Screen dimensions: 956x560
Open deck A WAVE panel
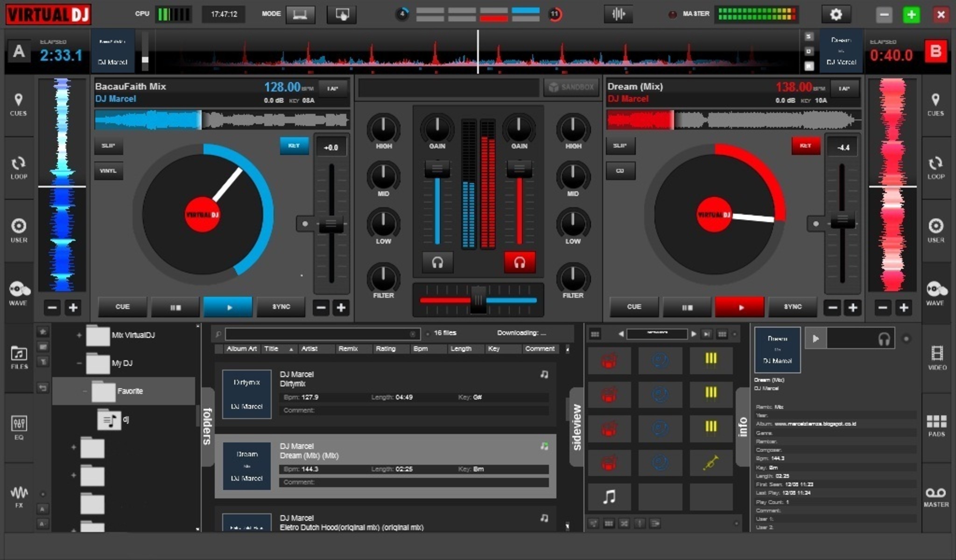point(18,294)
